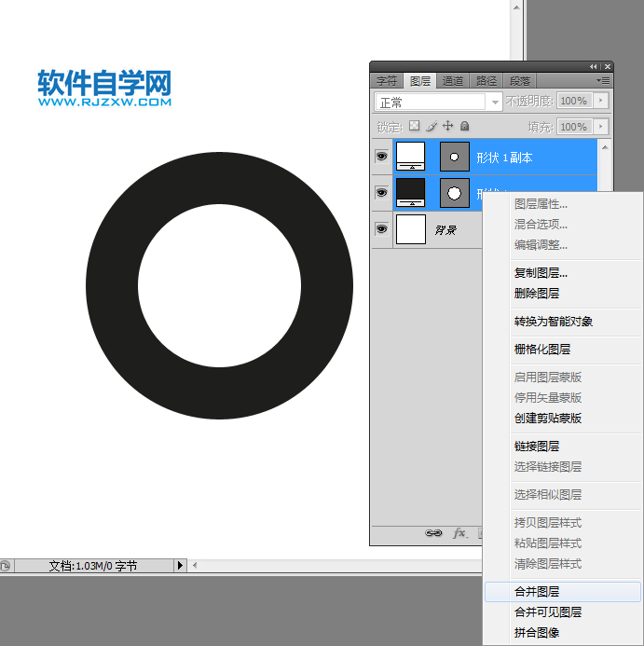The image size is (644, 646).
Task: Click lock transparent pixels icon
Action: (x=414, y=126)
